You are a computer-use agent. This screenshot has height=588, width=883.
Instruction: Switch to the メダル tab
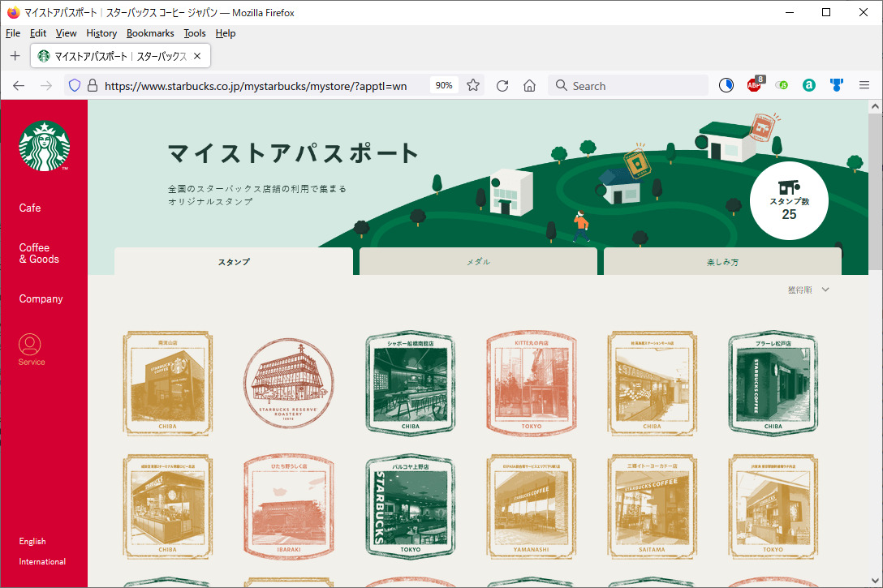478,262
